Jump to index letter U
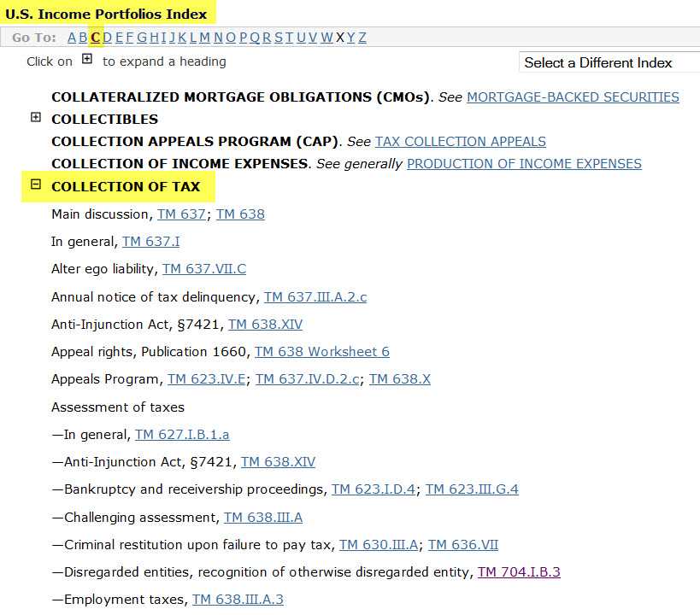700x615 pixels. coord(302,38)
